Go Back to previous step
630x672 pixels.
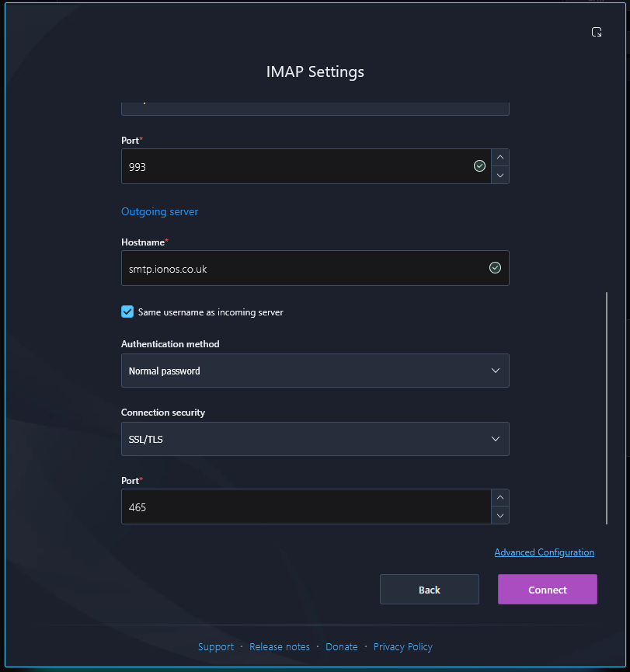point(429,590)
